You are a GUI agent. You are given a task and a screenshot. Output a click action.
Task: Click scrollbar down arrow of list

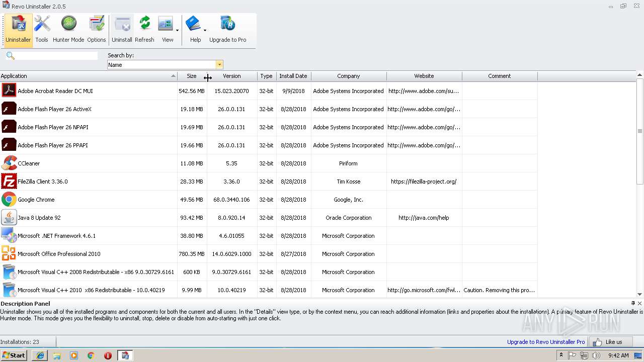point(640,294)
